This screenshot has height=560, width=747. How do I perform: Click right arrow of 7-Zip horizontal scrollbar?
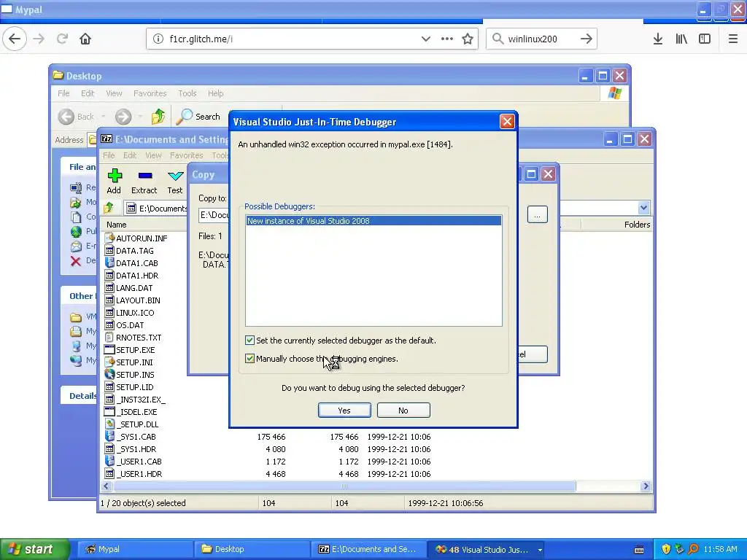pyautogui.click(x=646, y=486)
